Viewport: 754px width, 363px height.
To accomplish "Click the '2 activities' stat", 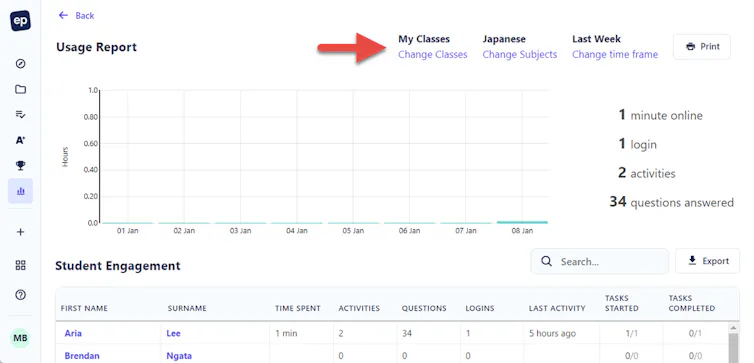I will (647, 173).
